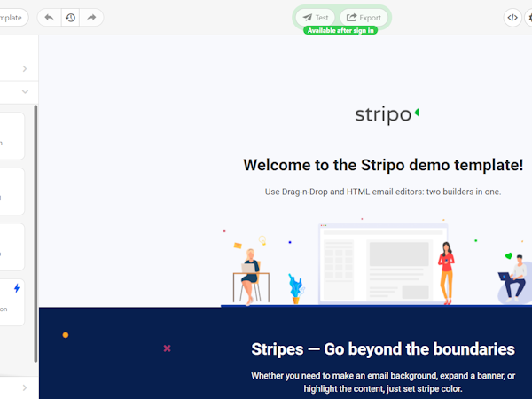The image size is (532, 399).
Task: Click the Stripo logo image
Action: (x=387, y=115)
